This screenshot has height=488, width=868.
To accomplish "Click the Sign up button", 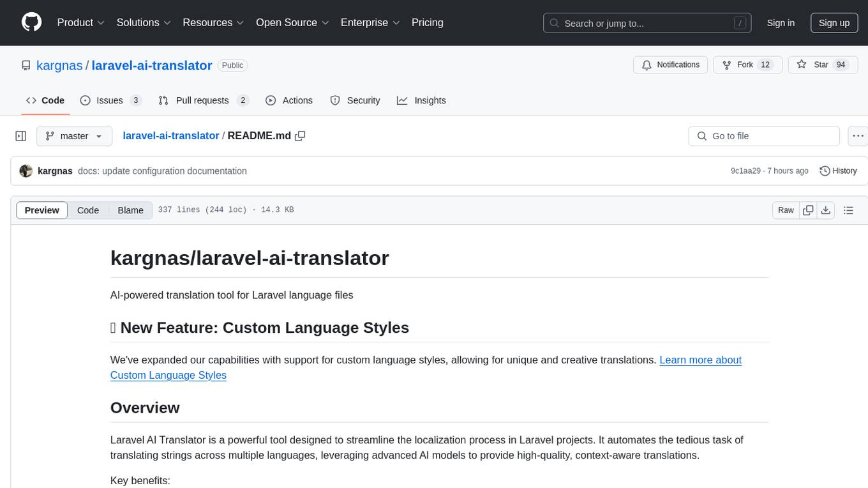I will 834,23.
